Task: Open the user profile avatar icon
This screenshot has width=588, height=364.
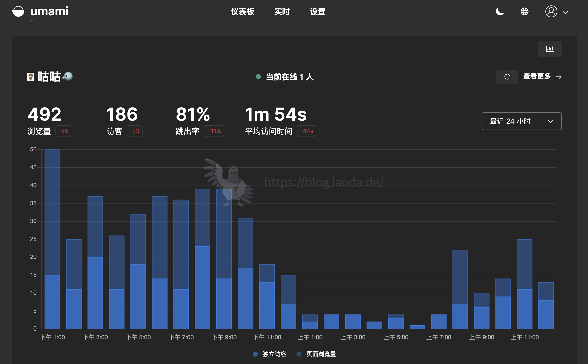Action: 551,11
